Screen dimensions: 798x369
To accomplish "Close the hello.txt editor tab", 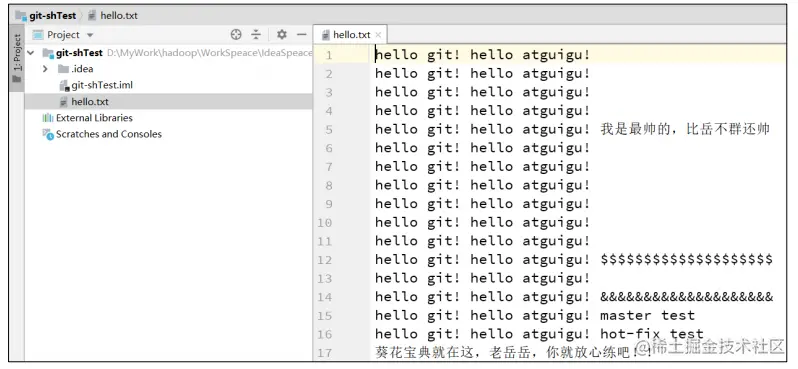I will 378,35.
